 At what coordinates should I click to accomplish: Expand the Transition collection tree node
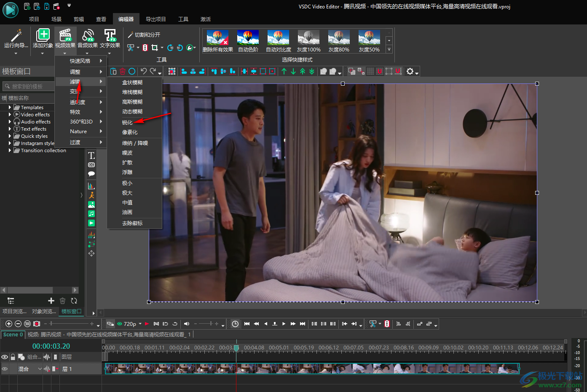click(10, 150)
